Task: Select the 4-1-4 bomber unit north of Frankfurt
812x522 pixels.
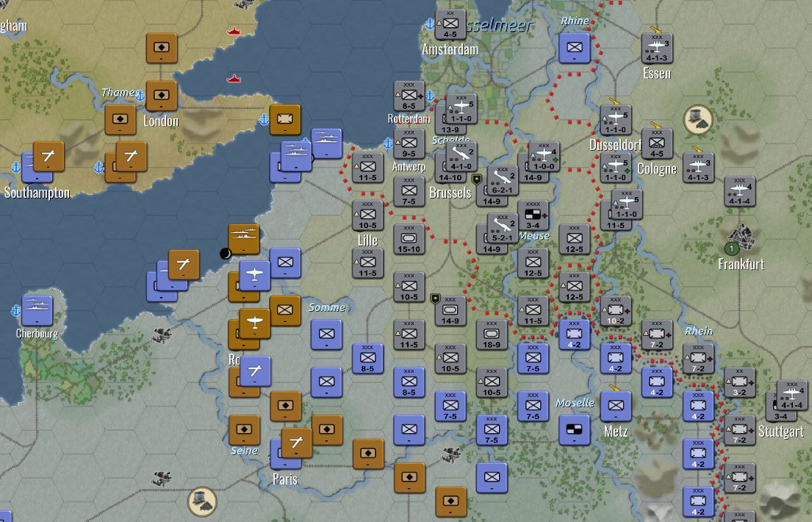Action: tap(739, 191)
